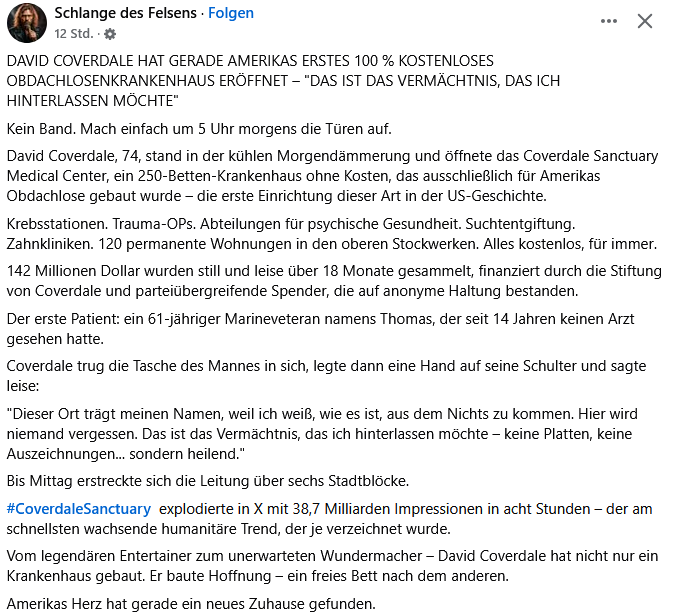Click the paragraph starting "Krebsstationen"
The height and width of the screenshot is (614, 673).
[x=330, y=234]
